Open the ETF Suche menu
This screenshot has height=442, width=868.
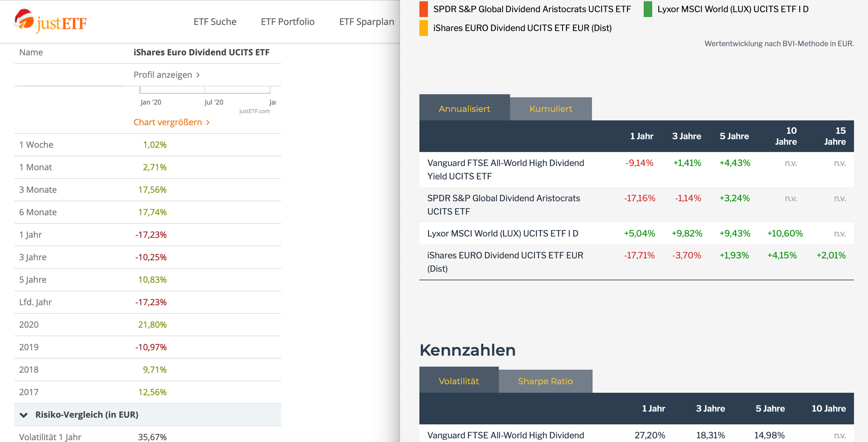coord(215,22)
